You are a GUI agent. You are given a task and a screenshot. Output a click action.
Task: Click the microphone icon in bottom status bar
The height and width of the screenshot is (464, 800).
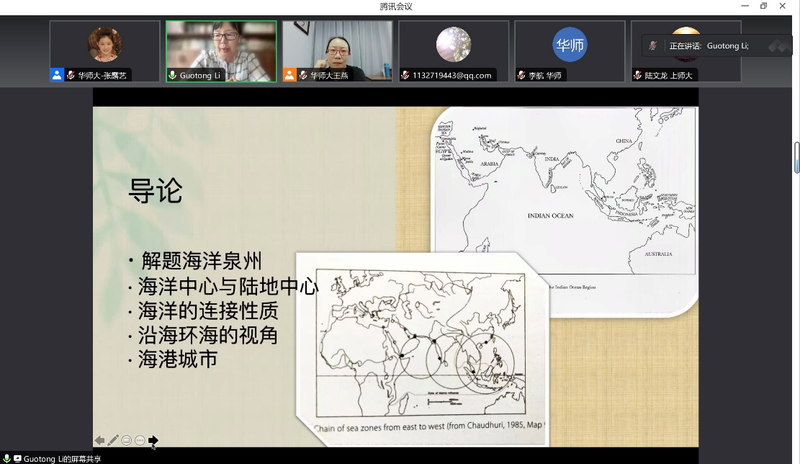click(7, 458)
